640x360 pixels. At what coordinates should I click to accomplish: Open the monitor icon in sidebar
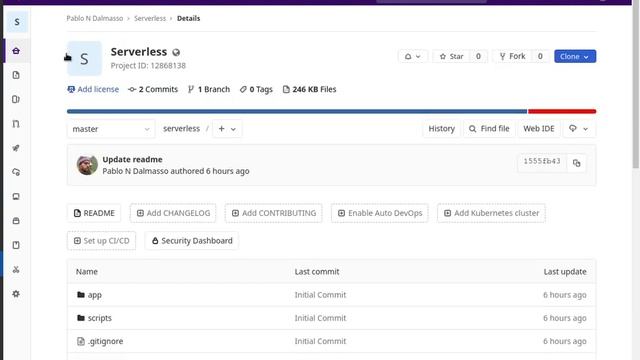[x=16, y=196]
